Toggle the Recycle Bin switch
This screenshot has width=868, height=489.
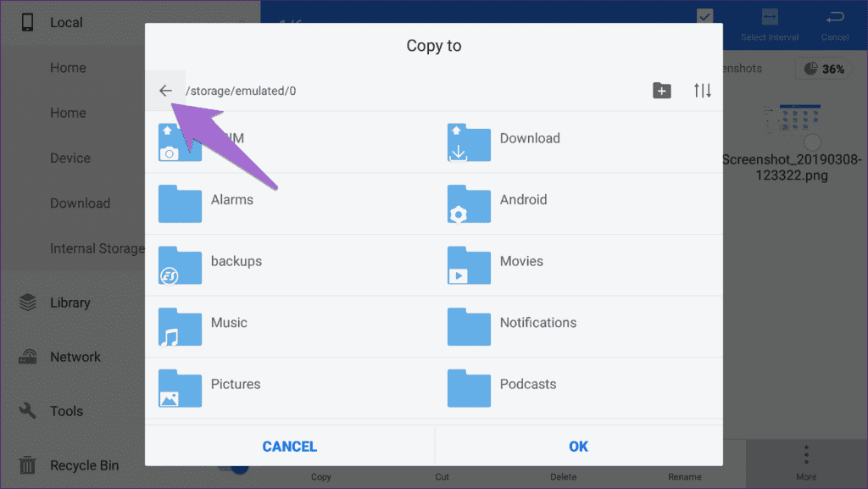coord(234,468)
